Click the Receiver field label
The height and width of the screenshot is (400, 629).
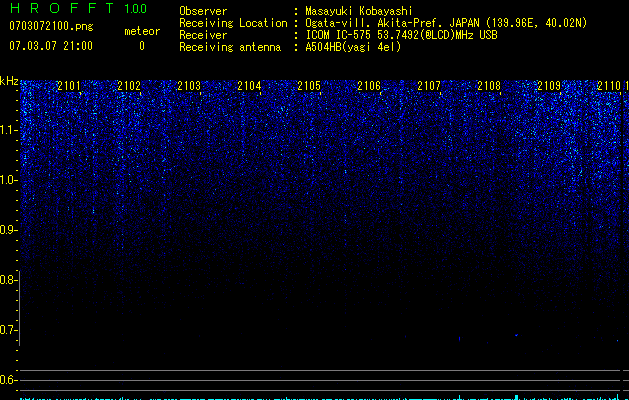point(203,35)
